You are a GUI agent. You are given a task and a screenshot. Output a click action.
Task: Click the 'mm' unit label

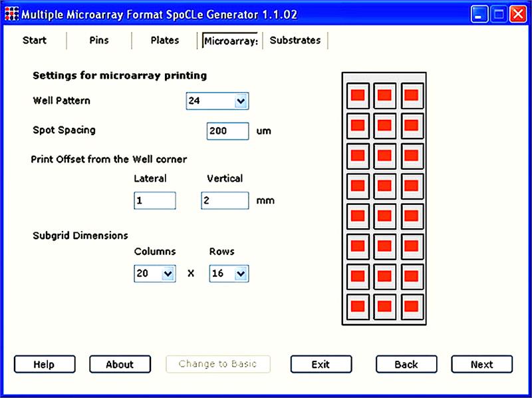point(265,201)
